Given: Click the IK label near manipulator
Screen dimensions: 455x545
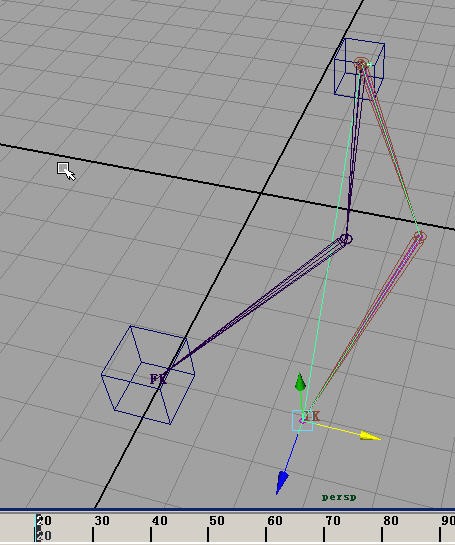Looking at the screenshot, I should [x=313, y=416].
